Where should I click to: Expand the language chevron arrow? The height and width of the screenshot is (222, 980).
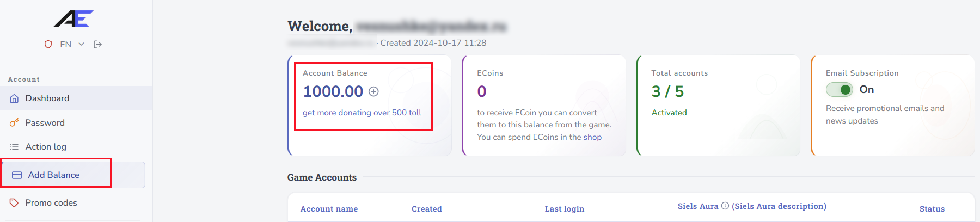pos(81,44)
